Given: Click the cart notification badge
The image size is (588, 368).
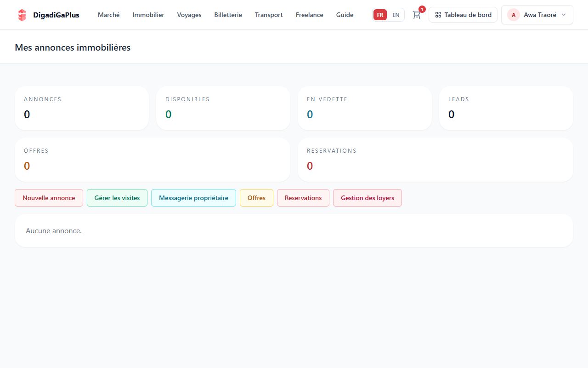Looking at the screenshot, I should click(x=422, y=9).
